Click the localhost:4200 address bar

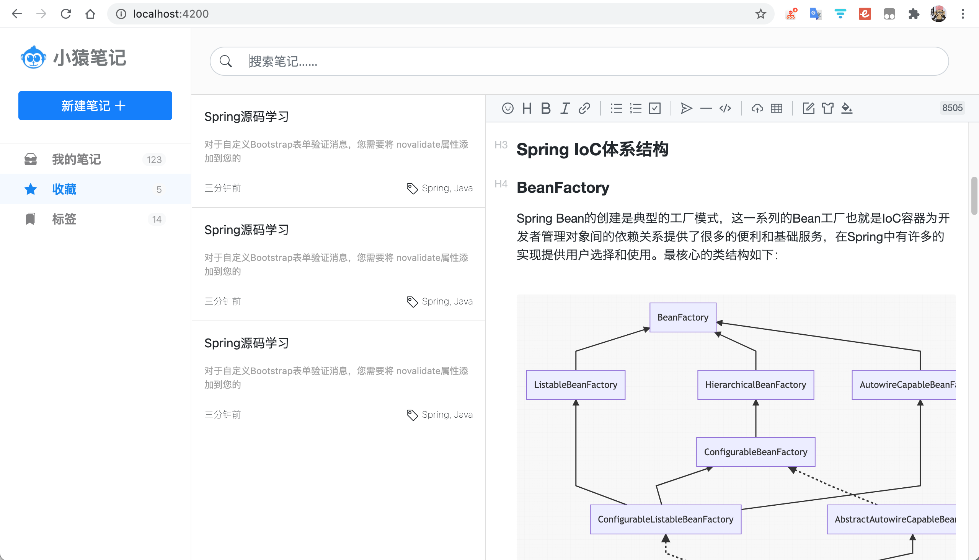click(441, 14)
